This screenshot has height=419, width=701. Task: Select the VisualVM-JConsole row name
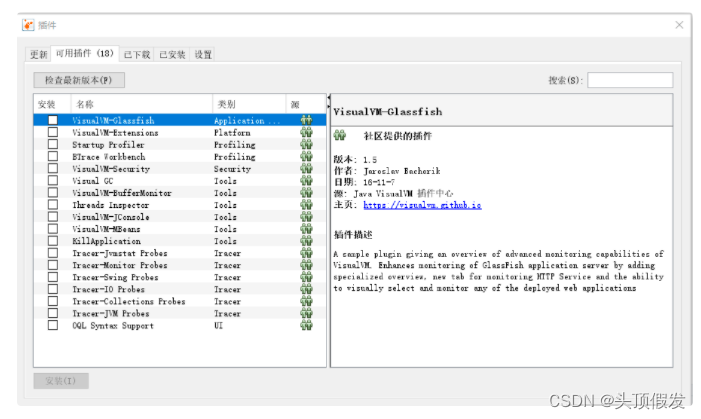coord(110,217)
